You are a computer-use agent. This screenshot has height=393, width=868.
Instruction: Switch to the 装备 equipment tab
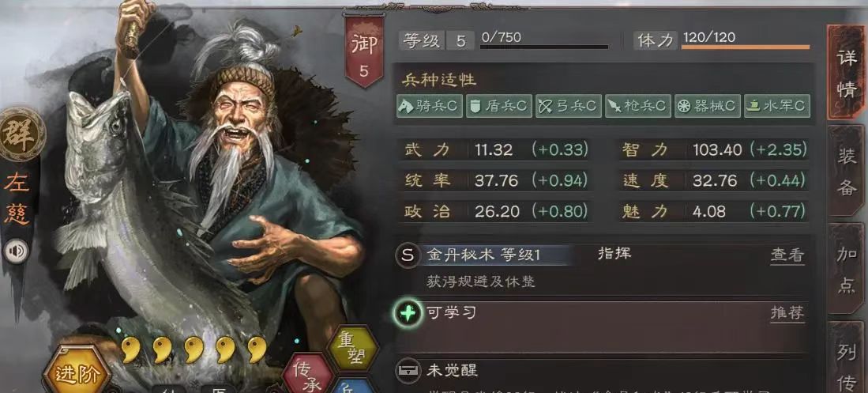click(847, 170)
